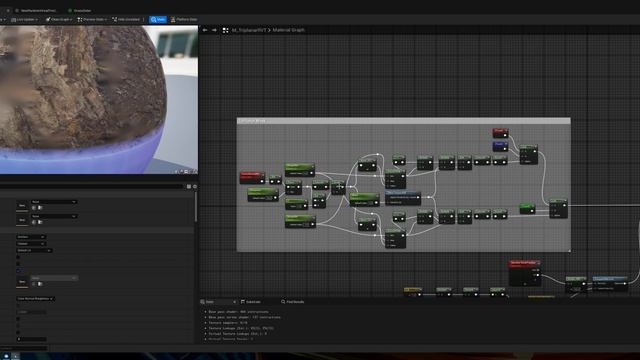Select the Base pass vertex shader line
Viewport: 640px width, 360px height.
[x=244, y=317]
